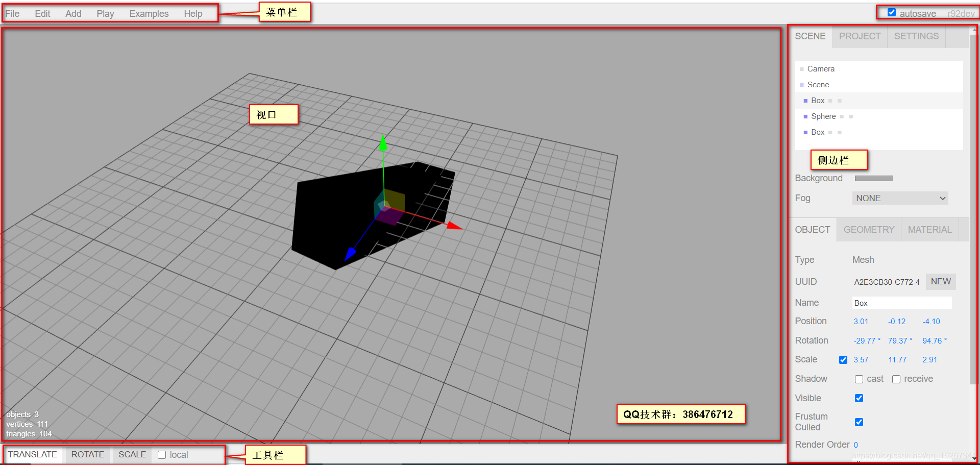The image size is (980, 465).
Task: Activate the SCALE tool
Action: [132, 454]
